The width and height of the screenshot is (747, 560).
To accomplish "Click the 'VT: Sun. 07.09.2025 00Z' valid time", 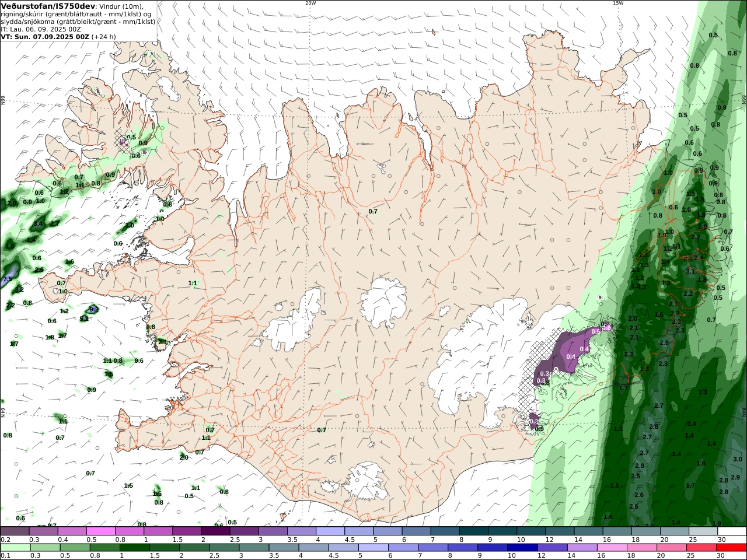I will pos(45,37).
